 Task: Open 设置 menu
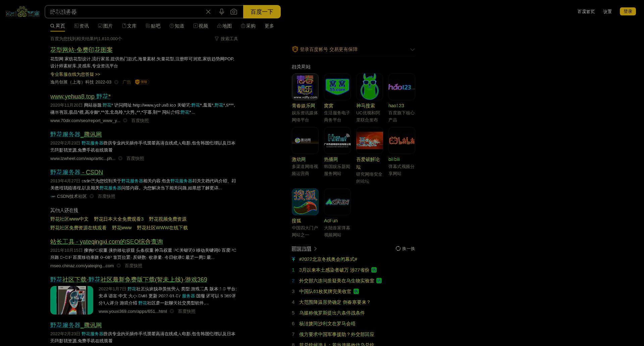point(607,11)
